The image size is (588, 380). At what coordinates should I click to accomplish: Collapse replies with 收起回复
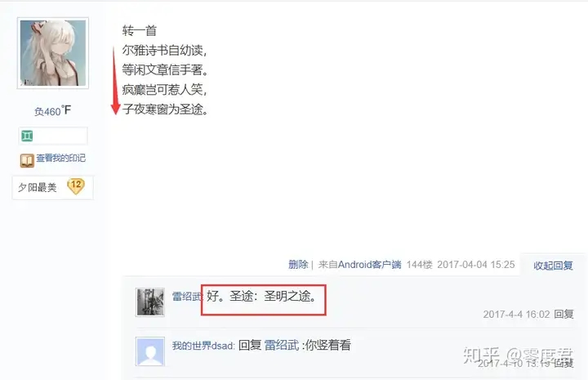pos(553,266)
